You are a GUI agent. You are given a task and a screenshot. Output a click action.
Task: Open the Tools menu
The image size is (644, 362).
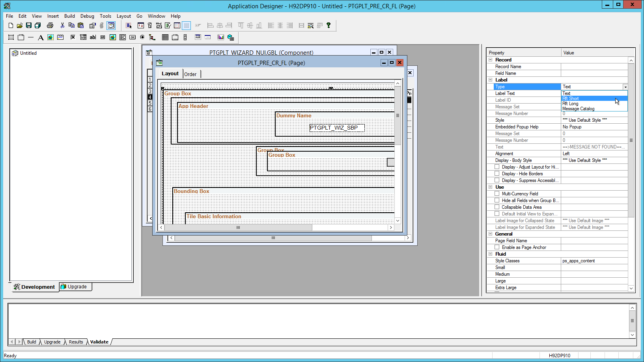(x=105, y=16)
